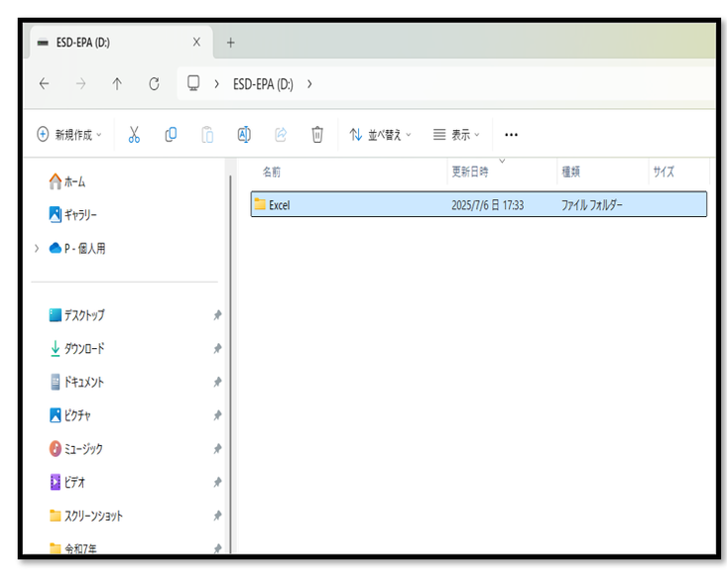Open P - 個人用 OneDrive item
The image size is (728, 581).
(77, 248)
